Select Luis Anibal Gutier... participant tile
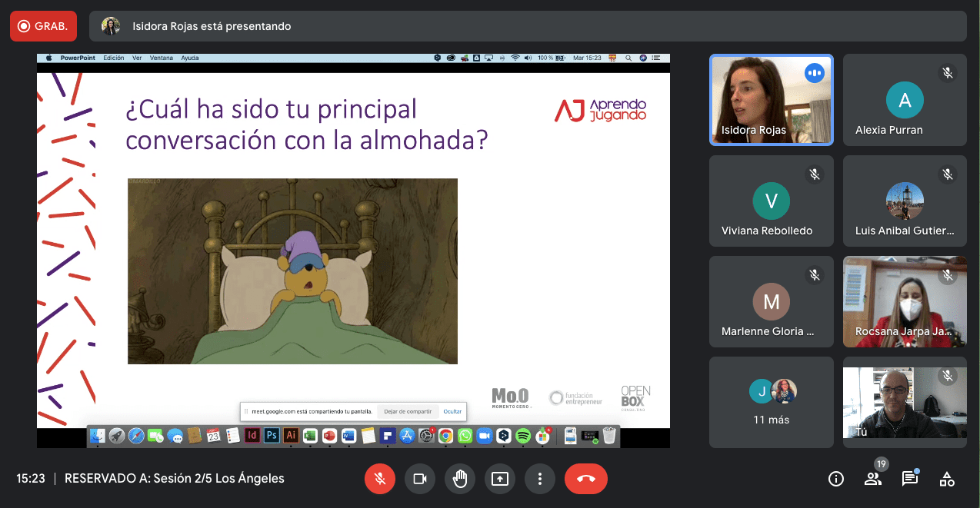Image resolution: width=980 pixels, height=508 pixels. pos(905,201)
